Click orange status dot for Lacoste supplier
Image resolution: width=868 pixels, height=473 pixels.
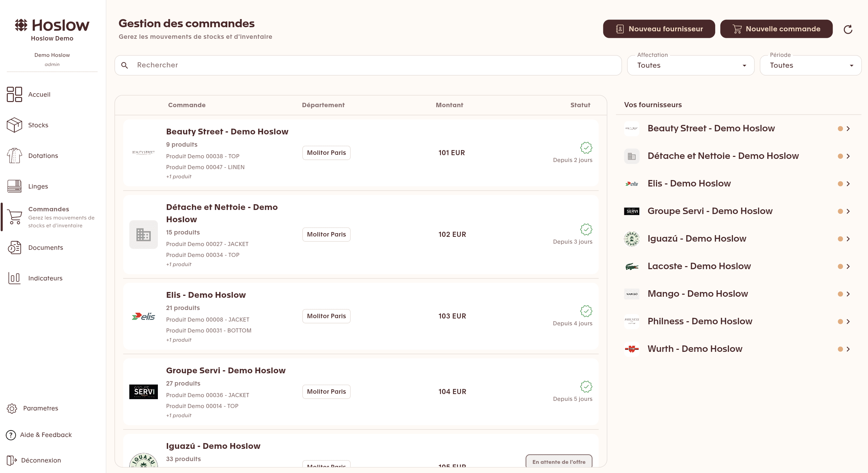pyautogui.click(x=840, y=266)
